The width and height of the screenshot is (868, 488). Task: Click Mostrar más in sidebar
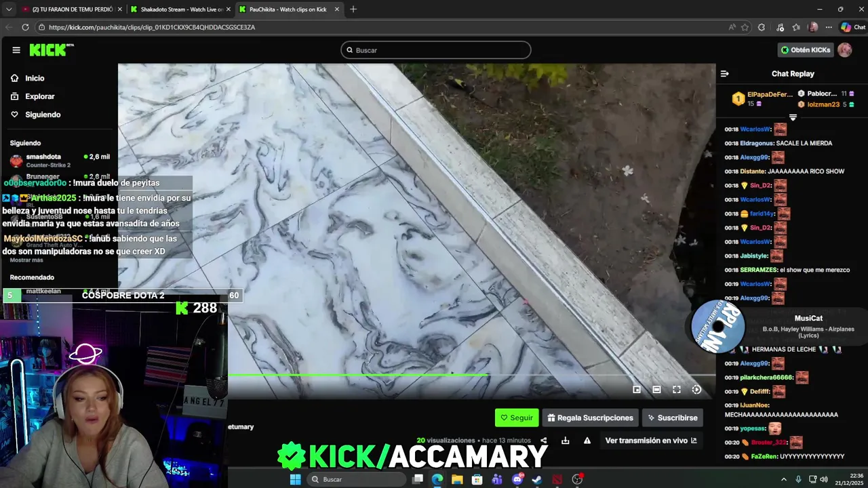coord(26,260)
